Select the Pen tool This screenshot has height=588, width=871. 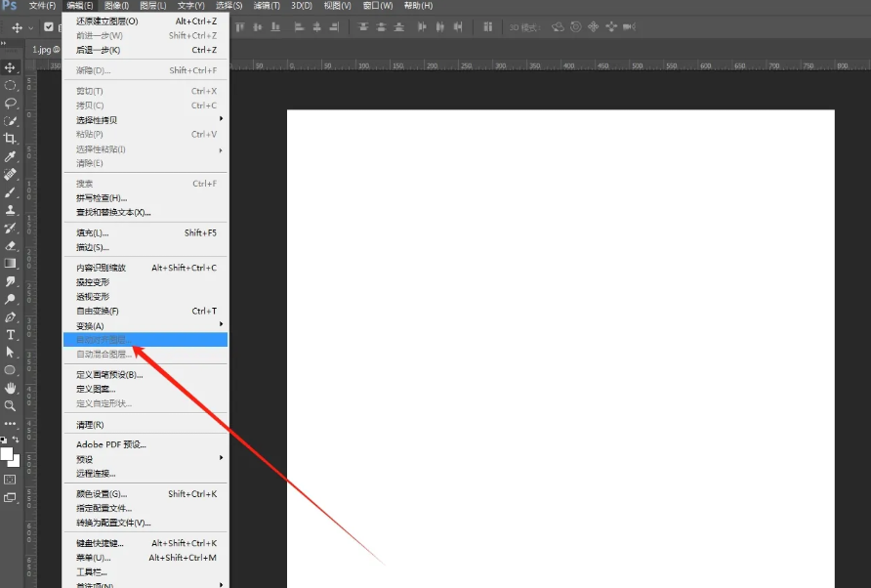point(11,317)
